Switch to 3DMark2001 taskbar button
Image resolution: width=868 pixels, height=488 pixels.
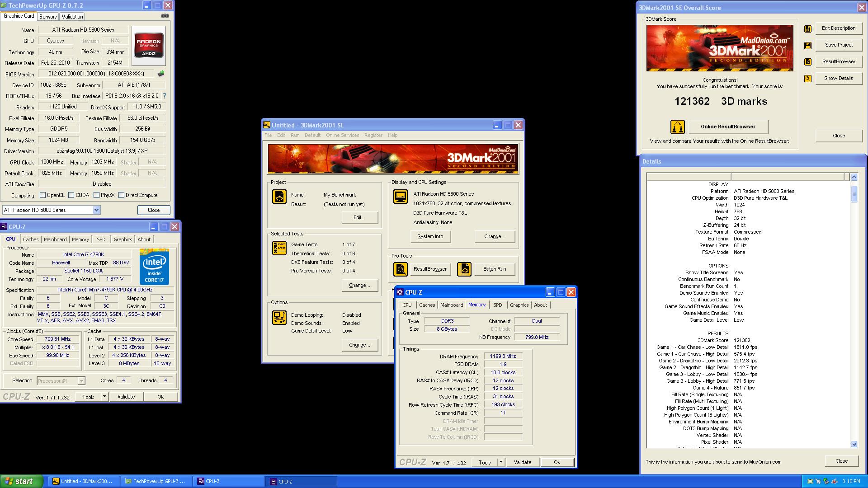click(x=83, y=482)
